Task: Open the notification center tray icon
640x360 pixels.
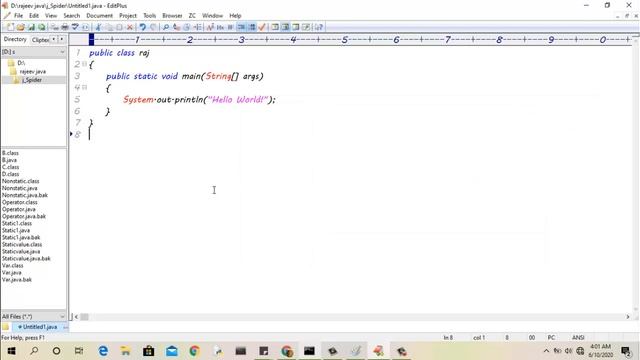Action: [626, 351]
